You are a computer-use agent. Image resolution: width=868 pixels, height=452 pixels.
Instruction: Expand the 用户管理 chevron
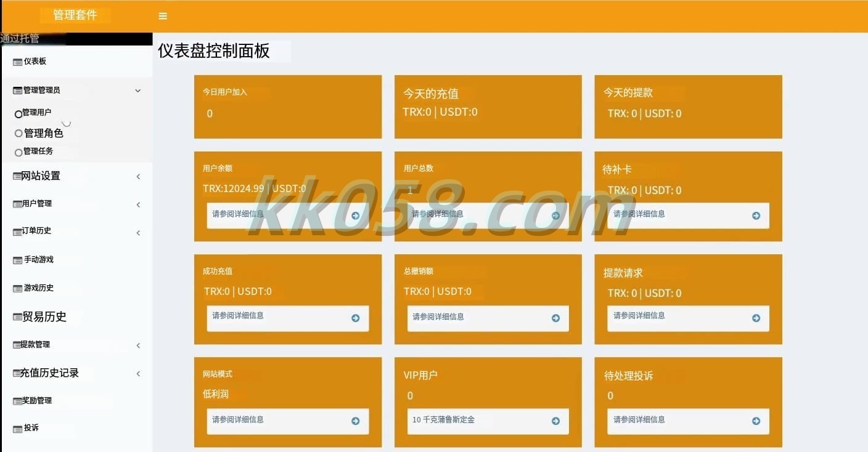[138, 204]
